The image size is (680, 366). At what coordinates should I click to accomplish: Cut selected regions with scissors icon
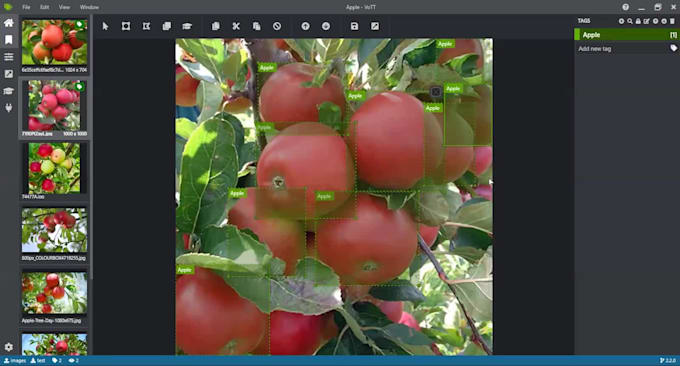coord(236,26)
